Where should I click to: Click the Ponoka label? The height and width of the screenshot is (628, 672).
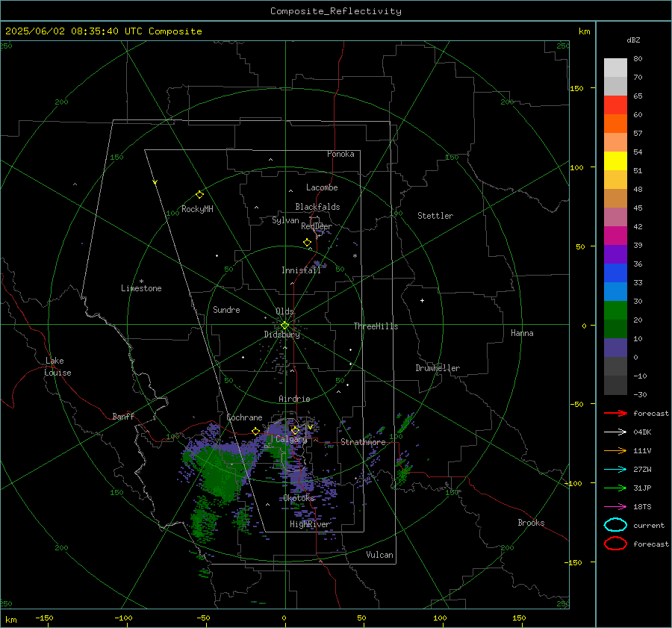(340, 154)
